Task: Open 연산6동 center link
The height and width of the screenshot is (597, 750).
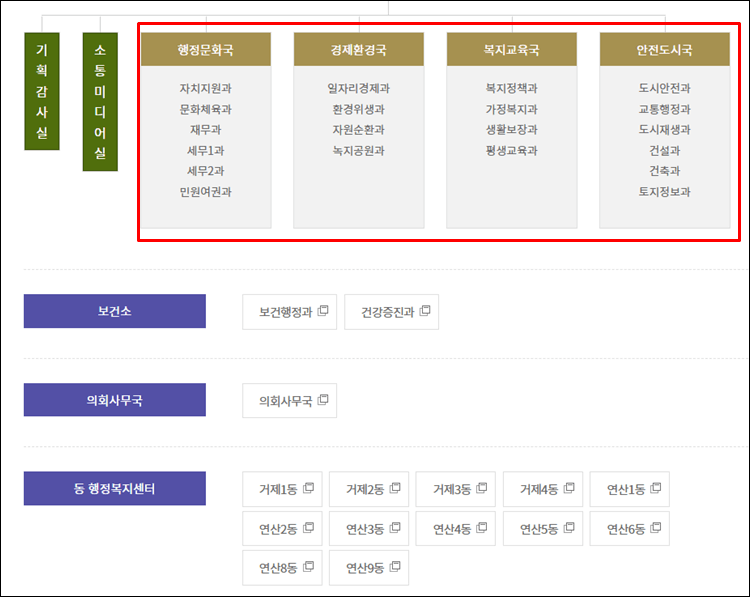Action: tap(629, 529)
